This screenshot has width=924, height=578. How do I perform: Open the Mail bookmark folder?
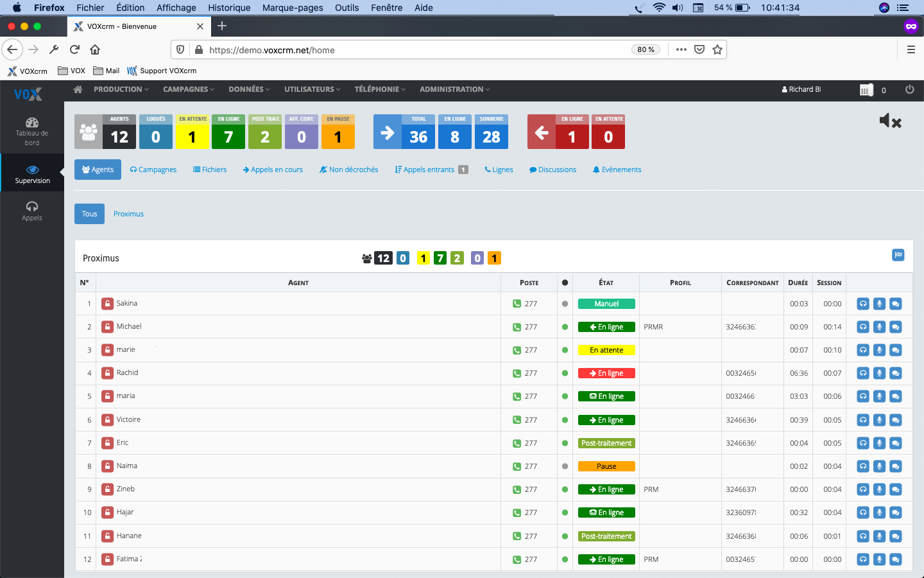click(107, 71)
